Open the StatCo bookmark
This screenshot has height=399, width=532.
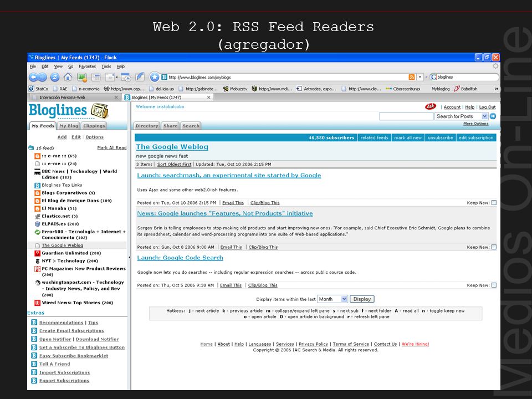[x=38, y=89]
